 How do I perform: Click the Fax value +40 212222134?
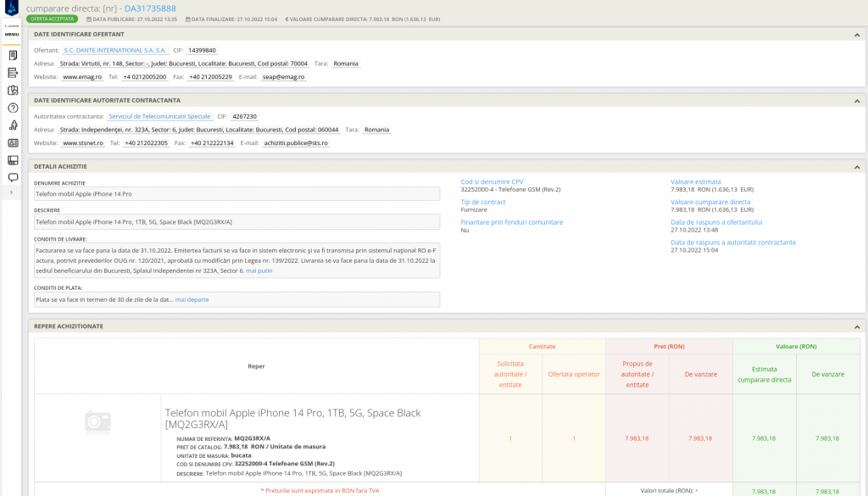click(212, 142)
